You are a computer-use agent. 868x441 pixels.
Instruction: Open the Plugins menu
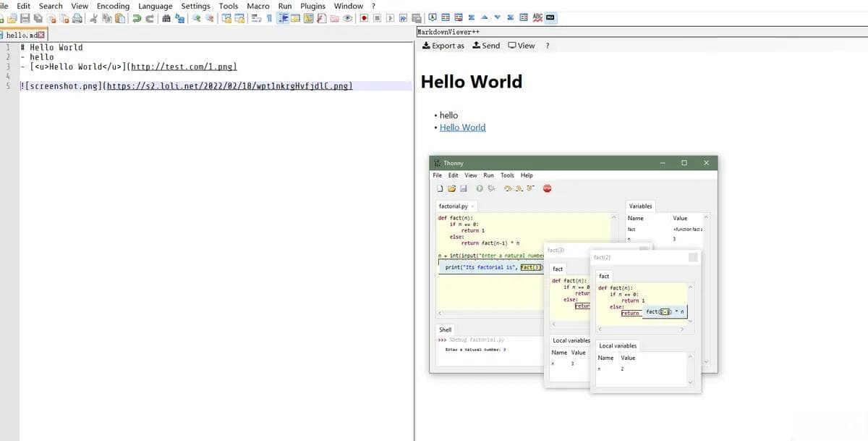click(x=312, y=6)
